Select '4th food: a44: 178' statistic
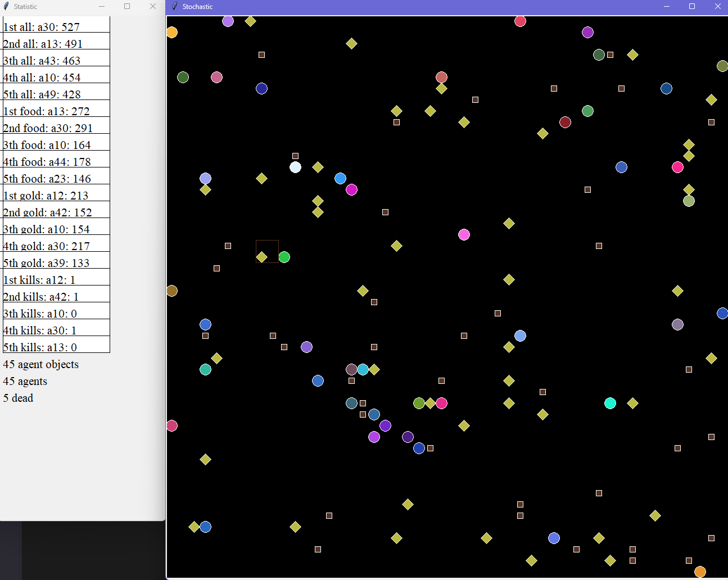The image size is (728, 580). [x=56, y=159]
